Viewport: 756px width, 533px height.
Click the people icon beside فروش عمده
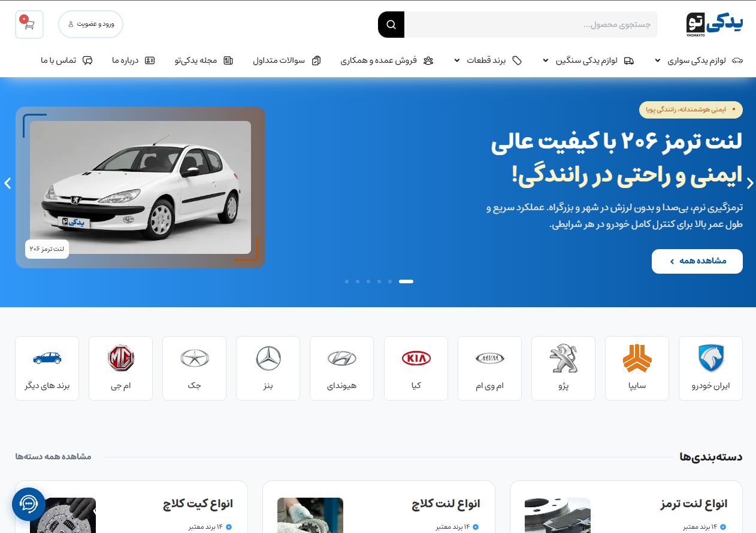point(428,60)
